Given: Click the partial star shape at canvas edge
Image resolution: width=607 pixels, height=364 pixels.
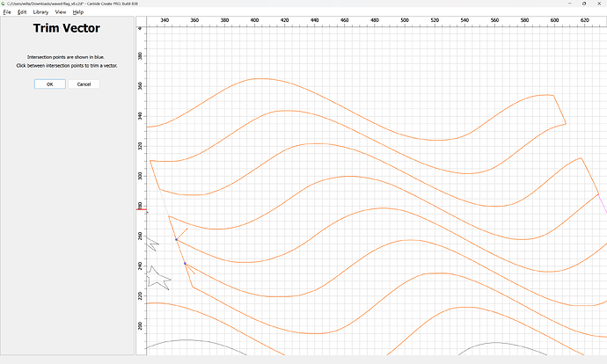Looking at the screenshot, I should 151,243.
